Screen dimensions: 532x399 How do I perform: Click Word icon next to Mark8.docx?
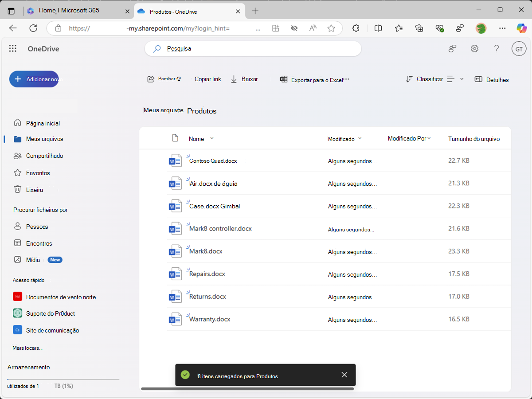(x=176, y=251)
